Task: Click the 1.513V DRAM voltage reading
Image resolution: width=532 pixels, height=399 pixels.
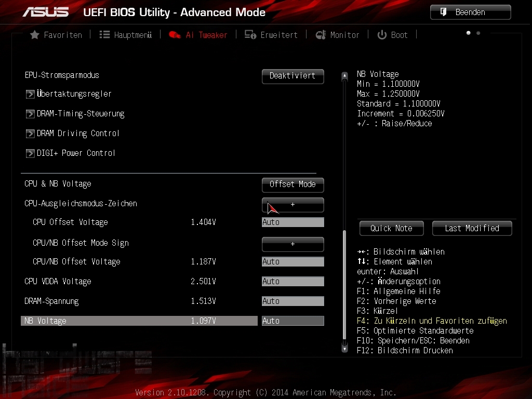Action: tap(203, 301)
